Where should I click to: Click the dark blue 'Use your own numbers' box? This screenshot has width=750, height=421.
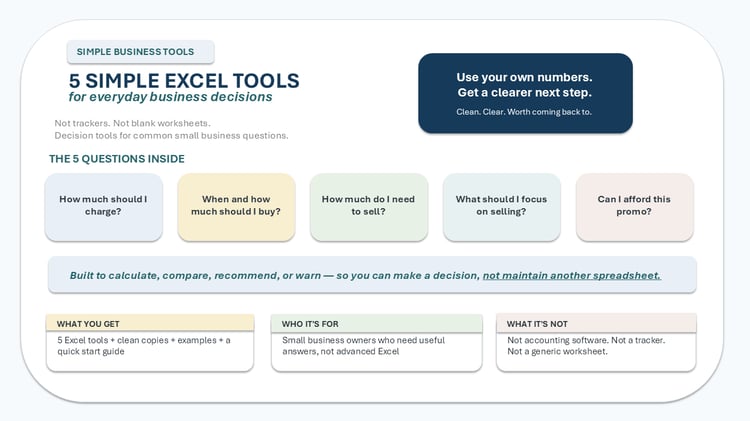[525, 93]
